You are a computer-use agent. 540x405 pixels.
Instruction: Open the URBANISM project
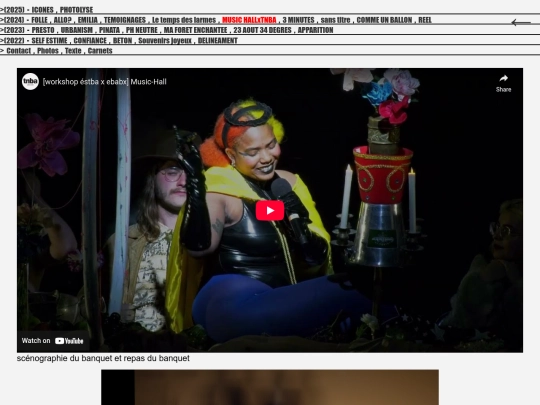tap(76, 30)
